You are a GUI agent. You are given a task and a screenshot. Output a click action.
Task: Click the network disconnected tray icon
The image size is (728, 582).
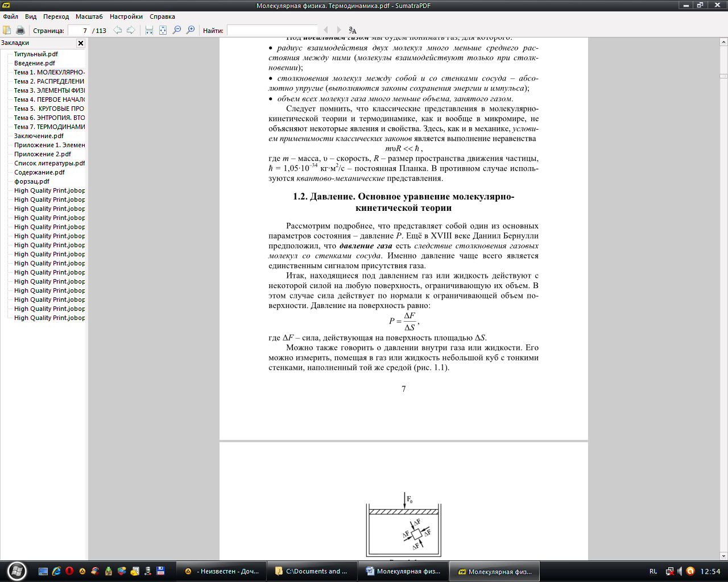tap(669, 571)
